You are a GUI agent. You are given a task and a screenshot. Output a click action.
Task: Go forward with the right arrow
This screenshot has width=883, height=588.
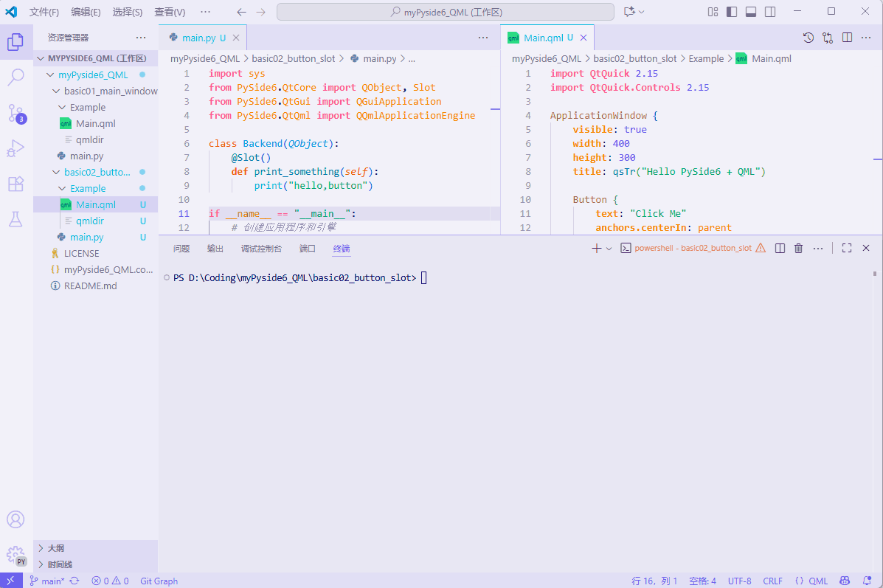(260, 12)
